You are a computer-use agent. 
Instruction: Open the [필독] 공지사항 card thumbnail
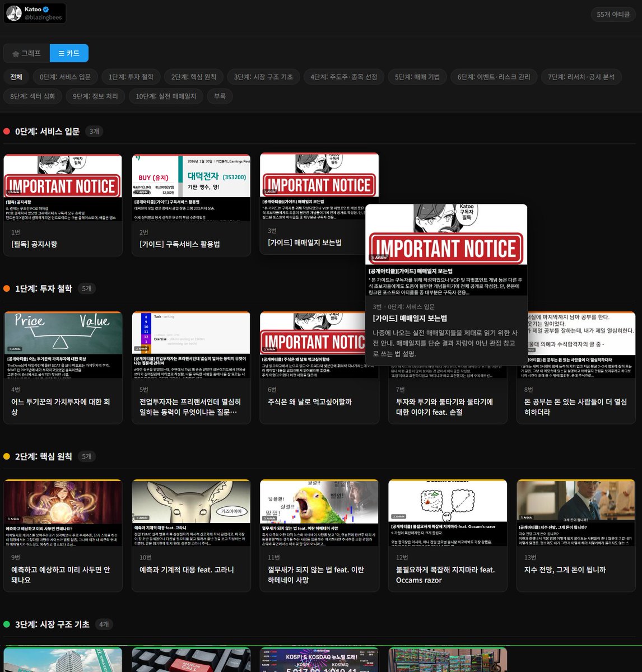63,187
